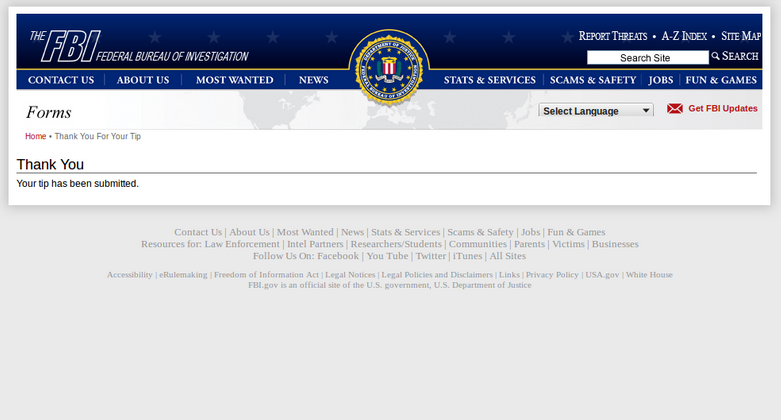781x420 pixels.
Task: Open the Fun & Games menu
Action: pyautogui.click(x=721, y=80)
